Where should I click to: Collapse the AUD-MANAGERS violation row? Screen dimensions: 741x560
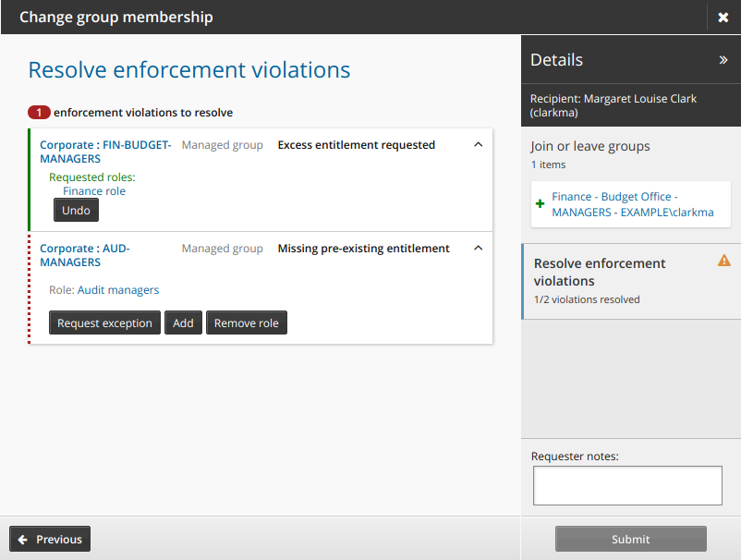(478, 249)
